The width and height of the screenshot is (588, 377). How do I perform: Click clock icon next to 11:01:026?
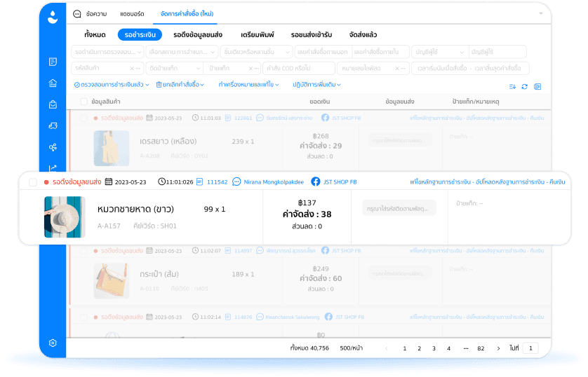[x=161, y=181]
